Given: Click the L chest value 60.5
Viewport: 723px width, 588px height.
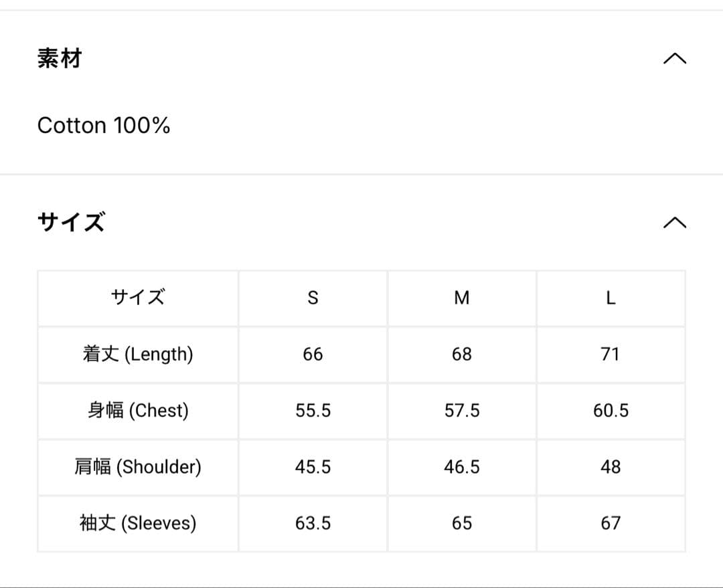Looking at the screenshot, I should (x=611, y=410).
